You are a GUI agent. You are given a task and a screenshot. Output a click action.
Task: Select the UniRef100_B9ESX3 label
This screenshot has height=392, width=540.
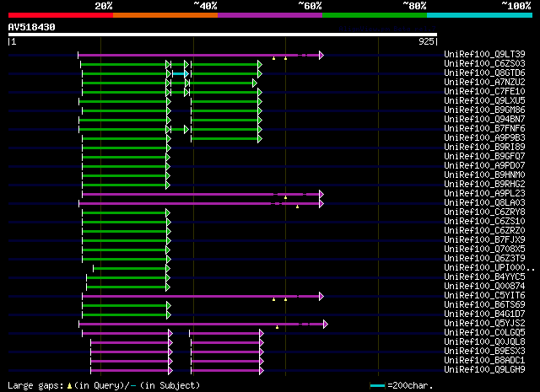[484, 352]
